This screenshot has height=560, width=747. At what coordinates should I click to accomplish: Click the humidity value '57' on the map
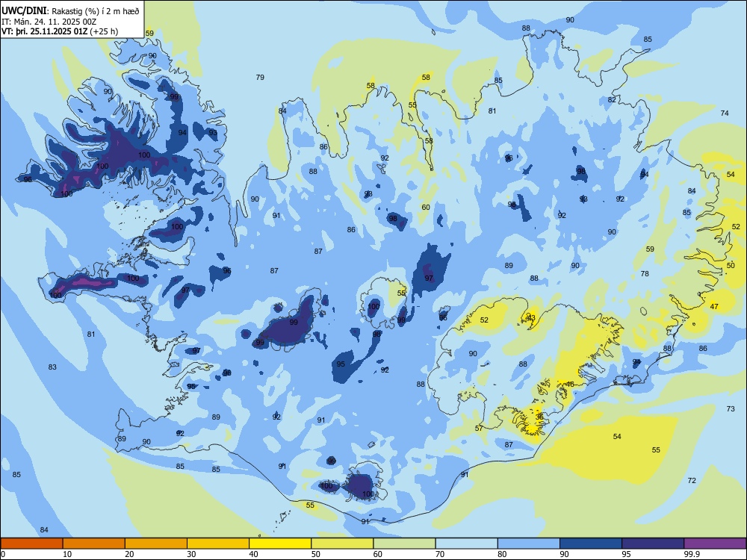[x=479, y=428]
